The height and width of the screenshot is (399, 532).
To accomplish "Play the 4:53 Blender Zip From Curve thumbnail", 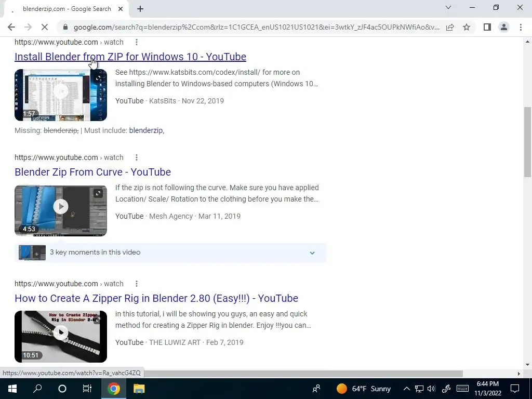I will tap(61, 210).
